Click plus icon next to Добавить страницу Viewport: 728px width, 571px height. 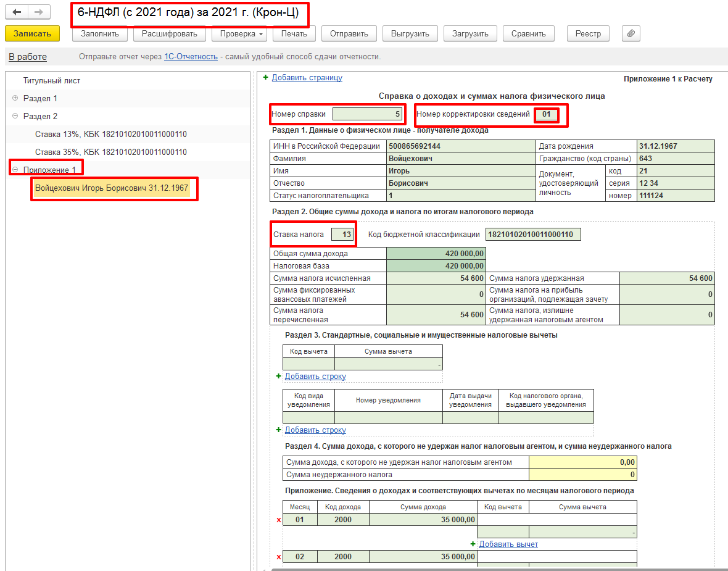coord(266,78)
